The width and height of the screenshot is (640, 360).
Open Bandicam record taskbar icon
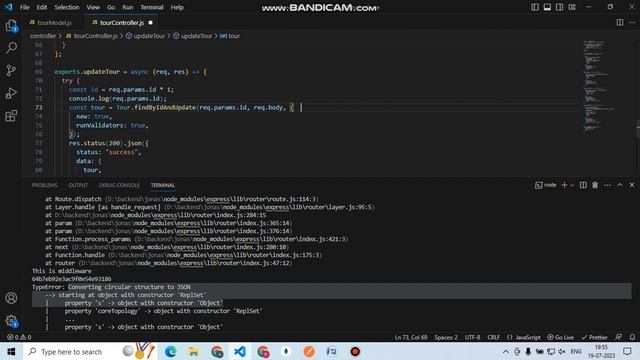(355, 351)
